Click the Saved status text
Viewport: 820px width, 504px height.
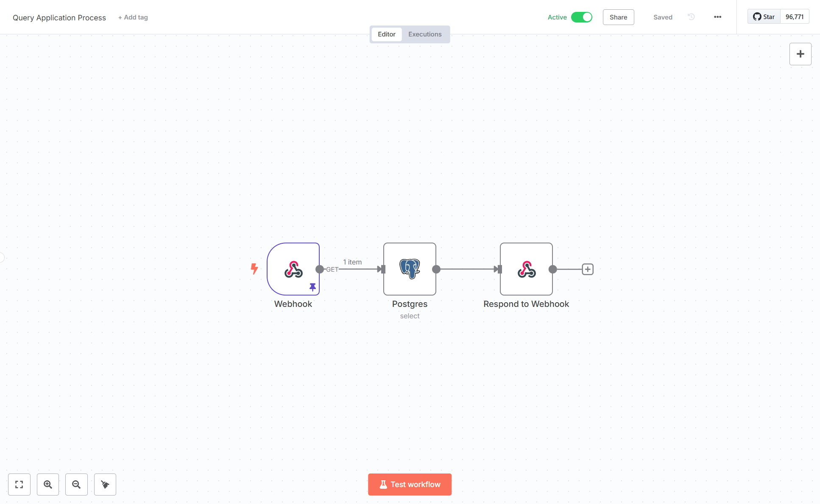663,17
